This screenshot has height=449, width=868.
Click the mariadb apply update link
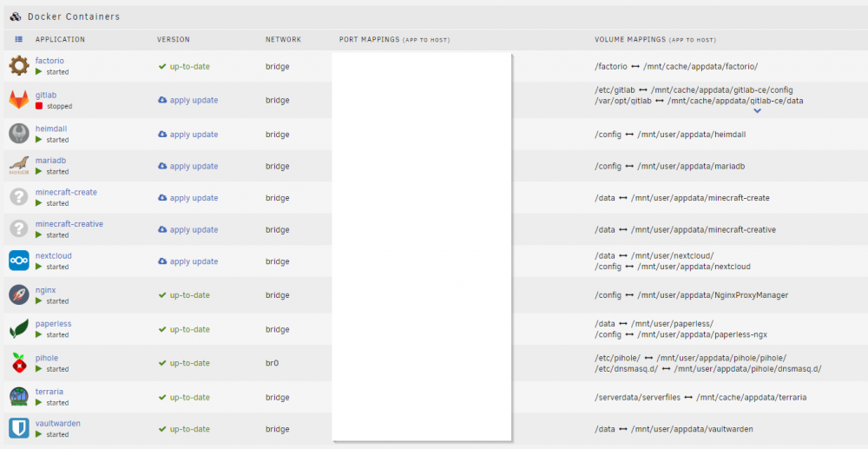(x=188, y=166)
